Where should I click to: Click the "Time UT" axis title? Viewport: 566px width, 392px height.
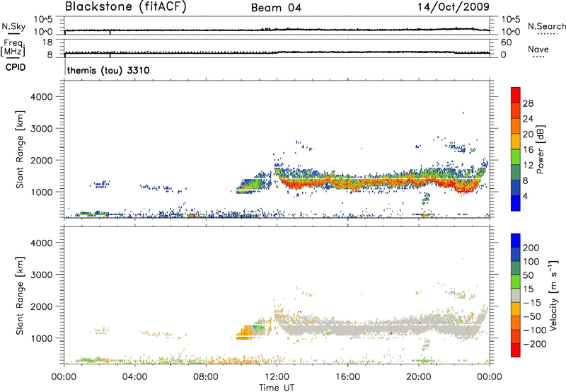[x=277, y=388]
